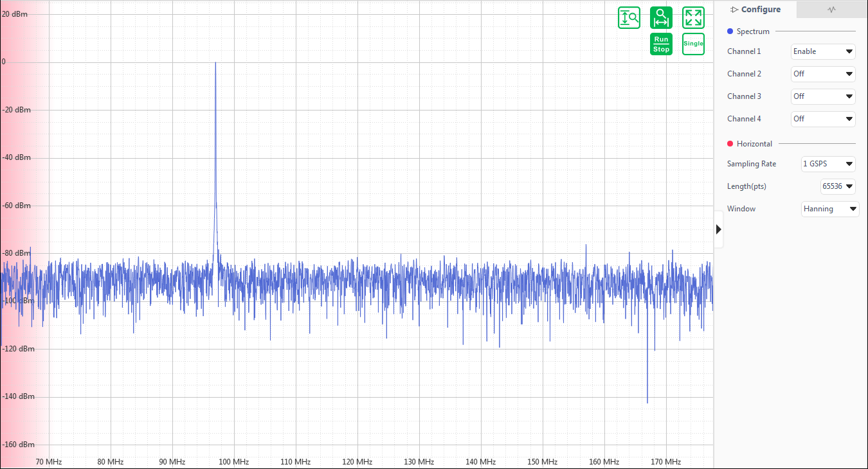Viewport: 868px width, 469px height.
Task: Open the Channel 3 Off dropdown
Action: click(x=822, y=96)
